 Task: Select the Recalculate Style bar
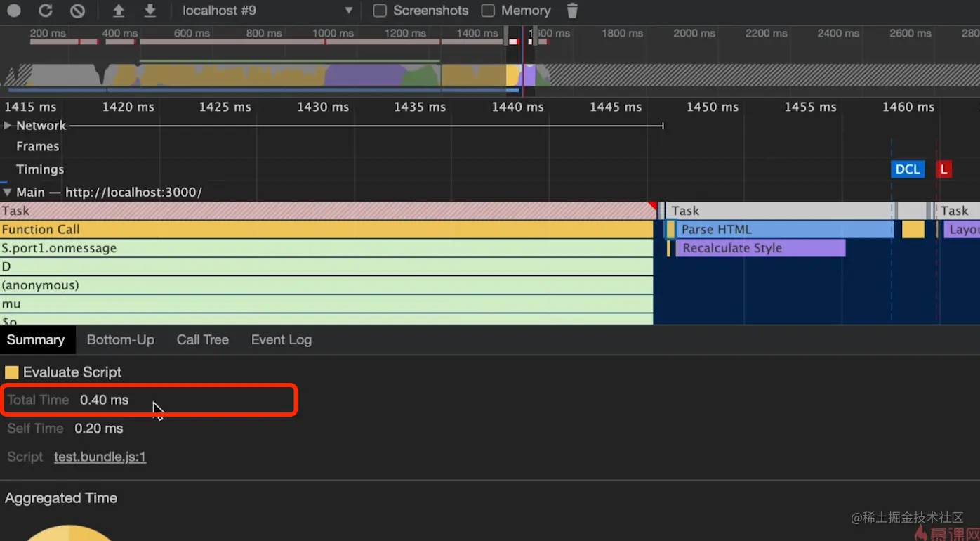point(760,248)
